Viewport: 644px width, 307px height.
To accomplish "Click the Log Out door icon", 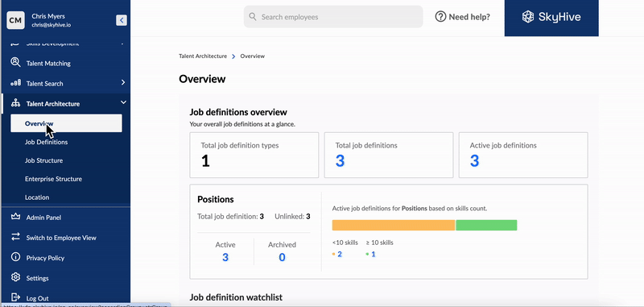I will click(x=15, y=297).
